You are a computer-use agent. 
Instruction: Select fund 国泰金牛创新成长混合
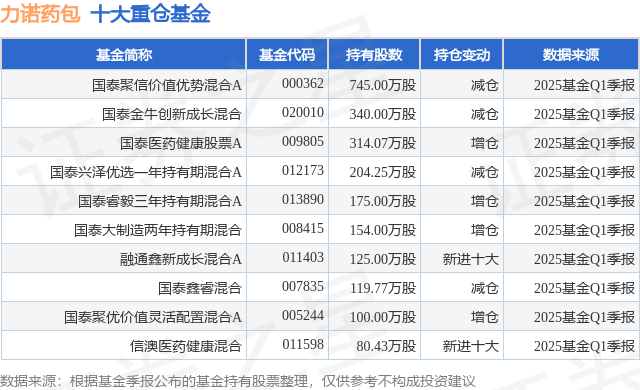(172, 114)
